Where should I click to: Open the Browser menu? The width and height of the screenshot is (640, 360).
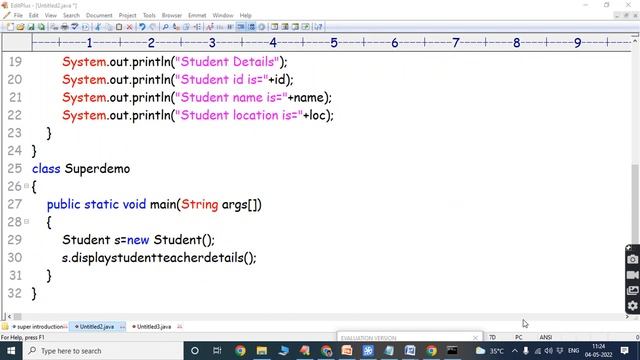click(x=172, y=16)
